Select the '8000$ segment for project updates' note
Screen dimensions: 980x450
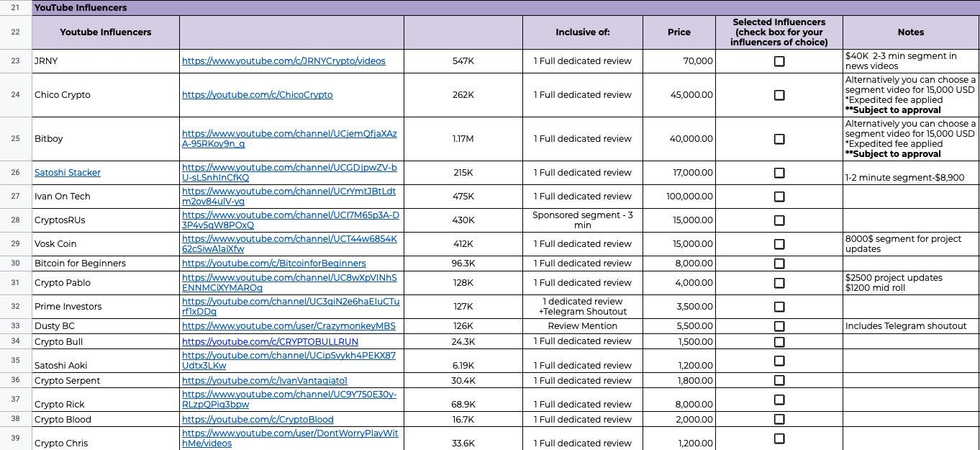[x=911, y=244]
